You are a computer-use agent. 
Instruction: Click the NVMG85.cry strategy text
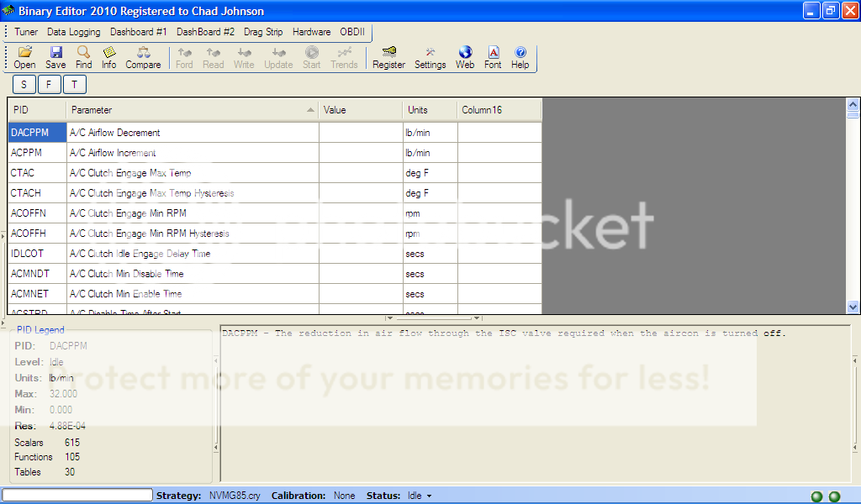tap(235, 496)
